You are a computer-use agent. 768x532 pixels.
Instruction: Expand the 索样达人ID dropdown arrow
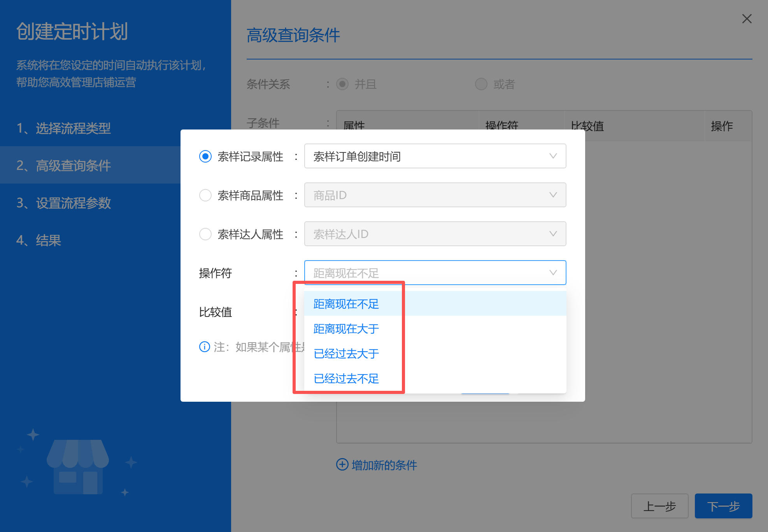553,234
